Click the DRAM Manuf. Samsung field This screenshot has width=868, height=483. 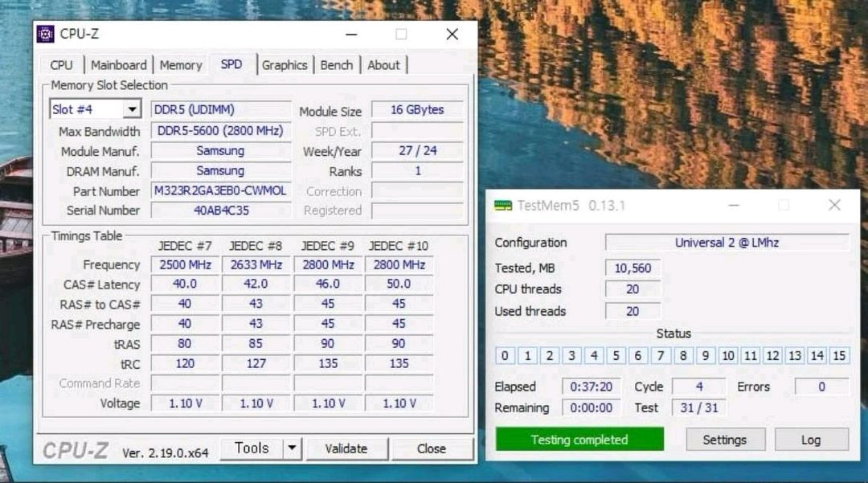pos(220,171)
